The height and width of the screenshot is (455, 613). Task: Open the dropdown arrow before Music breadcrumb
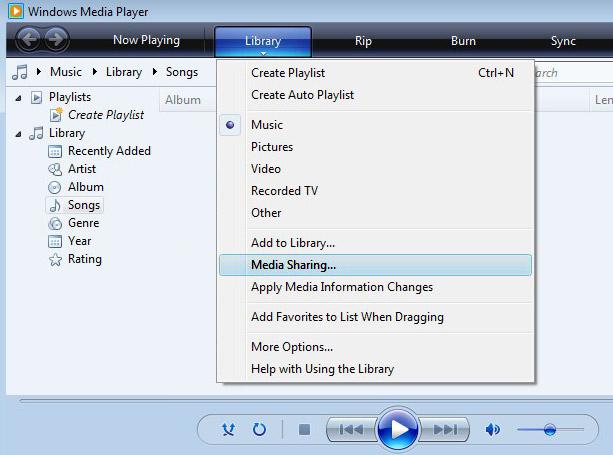(x=39, y=72)
